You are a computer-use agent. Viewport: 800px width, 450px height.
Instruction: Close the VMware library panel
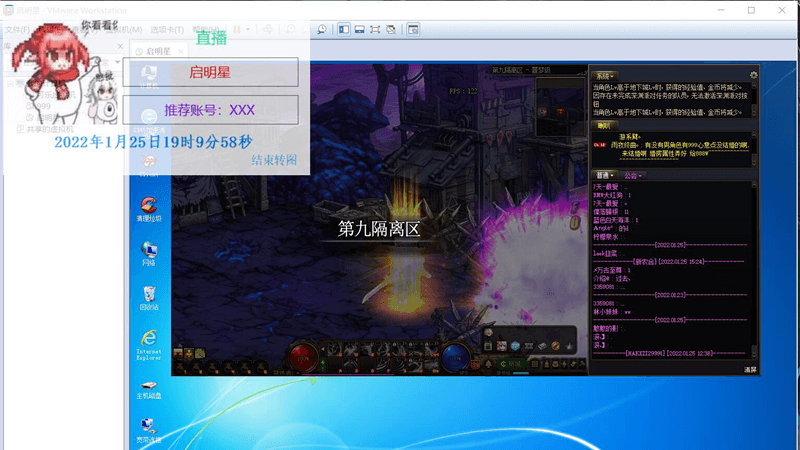click(120, 46)
